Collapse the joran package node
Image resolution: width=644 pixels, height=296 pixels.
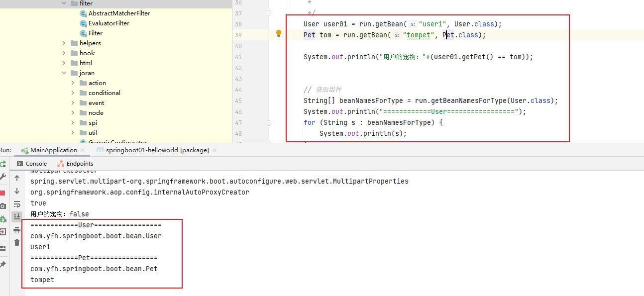pyautogui.click(x=64, y=73)
